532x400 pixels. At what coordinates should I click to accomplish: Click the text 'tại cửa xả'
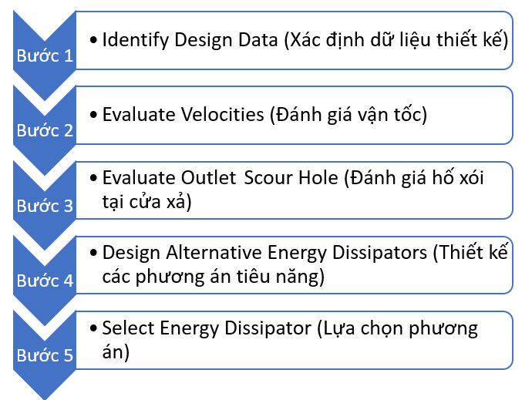pos(144,202)
